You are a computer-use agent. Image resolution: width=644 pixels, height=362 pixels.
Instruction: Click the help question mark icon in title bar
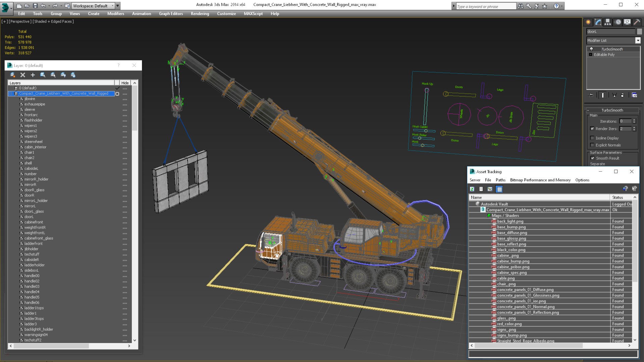tap(556, 6)
